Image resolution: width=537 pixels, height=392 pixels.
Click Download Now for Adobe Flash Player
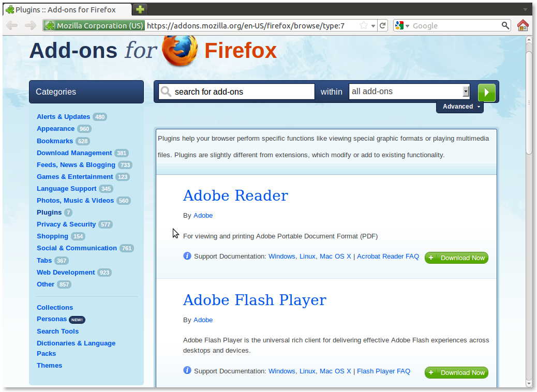[x=456, y=372]
